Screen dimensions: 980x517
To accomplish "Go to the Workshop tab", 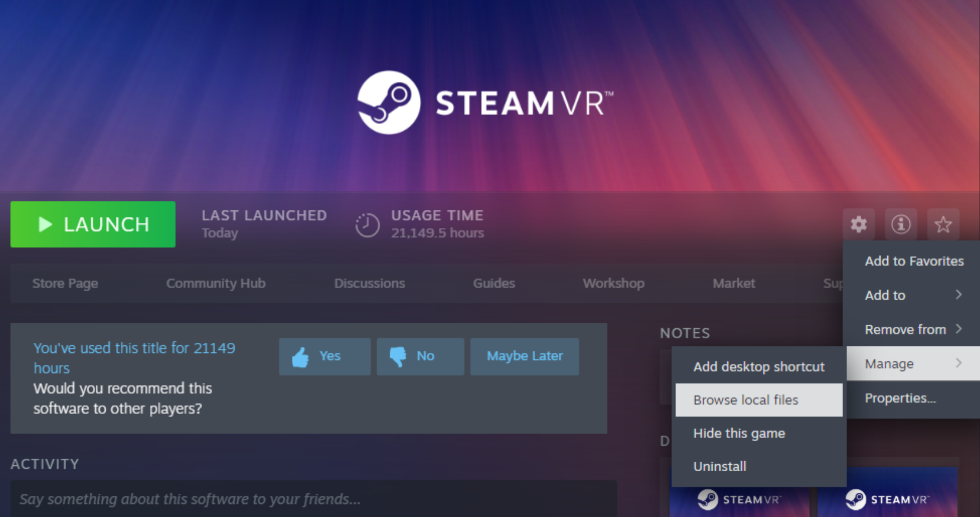I will 613,284.
